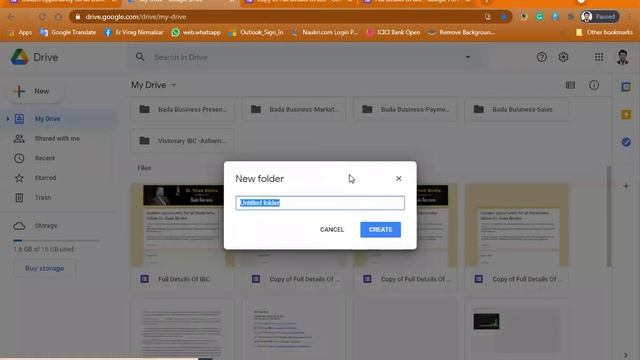Open the Google Translate bookmark
The width and height of the screenshot is (640, 360).
(x=68, y=32)
